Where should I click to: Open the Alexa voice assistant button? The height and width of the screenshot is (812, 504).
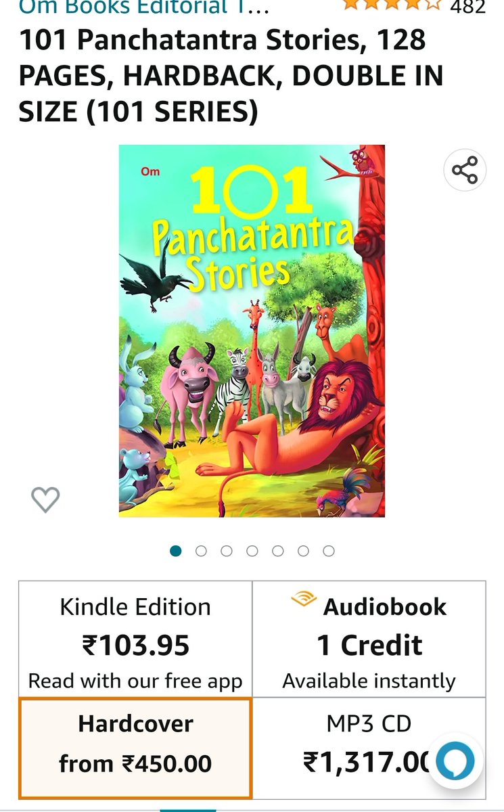(x=455, y=763)
